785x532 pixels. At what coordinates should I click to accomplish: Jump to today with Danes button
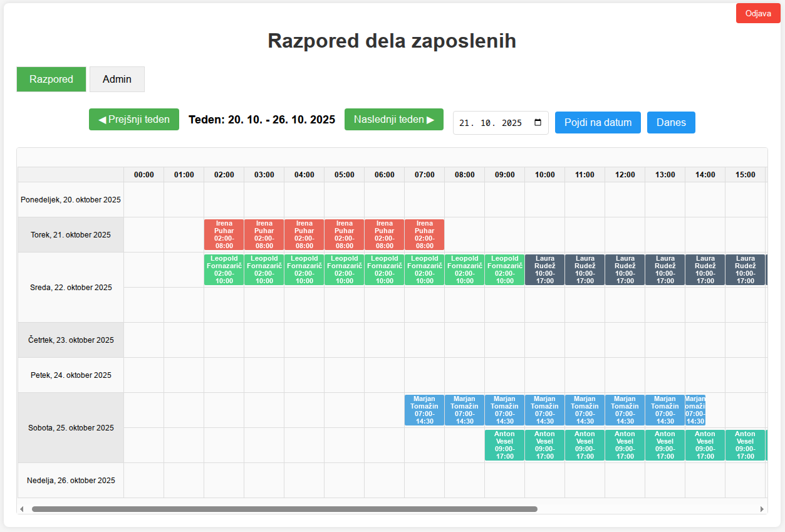(671, 122)
